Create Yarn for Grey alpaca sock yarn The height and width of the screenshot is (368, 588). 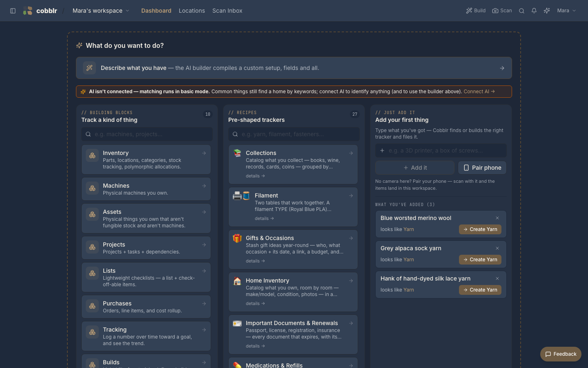pyautogui.click(x=480, y=260)
